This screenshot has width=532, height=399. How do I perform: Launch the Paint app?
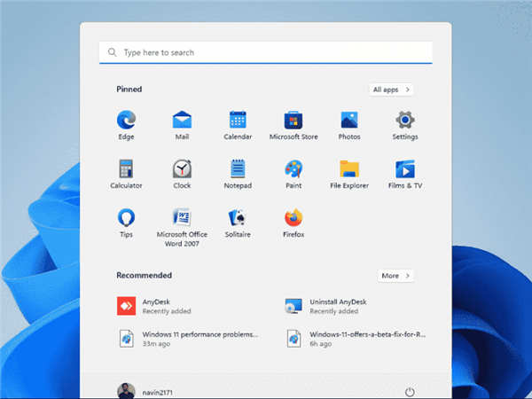coord(293,169)
